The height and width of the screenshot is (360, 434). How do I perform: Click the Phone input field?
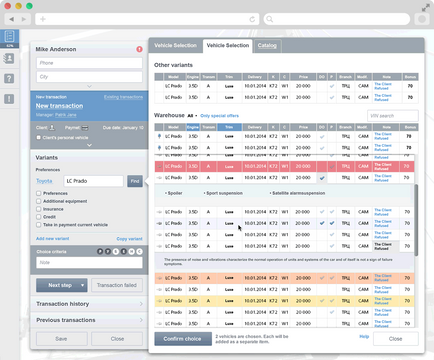[89, 63]
